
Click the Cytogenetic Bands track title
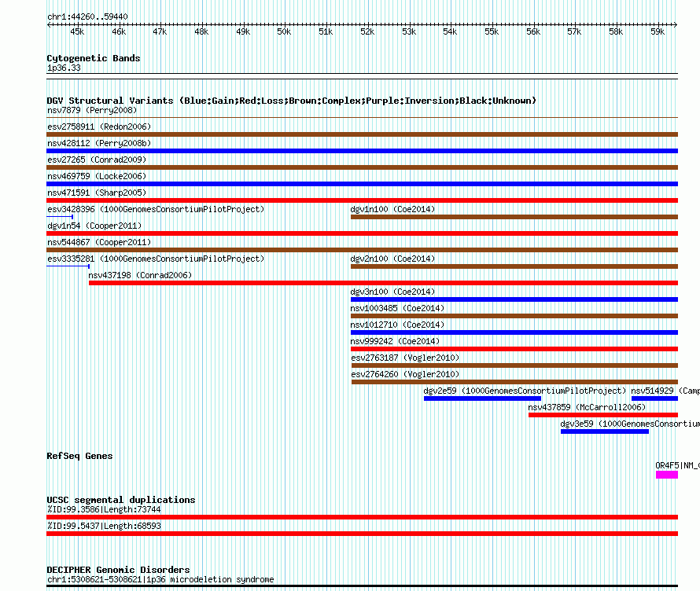pos(94,58)
